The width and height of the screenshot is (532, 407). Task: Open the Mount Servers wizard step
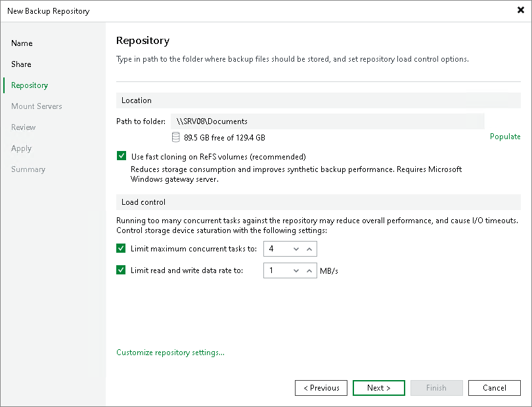pos(37,106)
